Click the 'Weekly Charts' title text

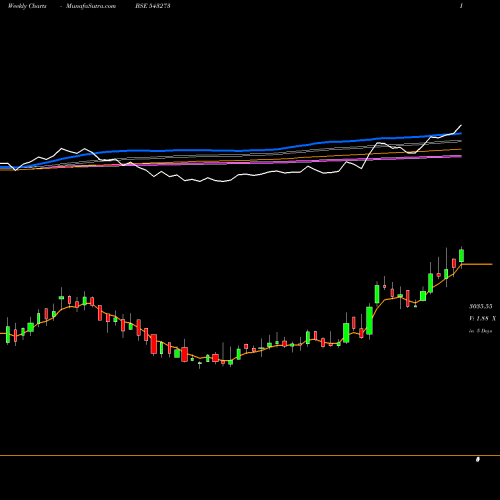(x=27, y=6)
